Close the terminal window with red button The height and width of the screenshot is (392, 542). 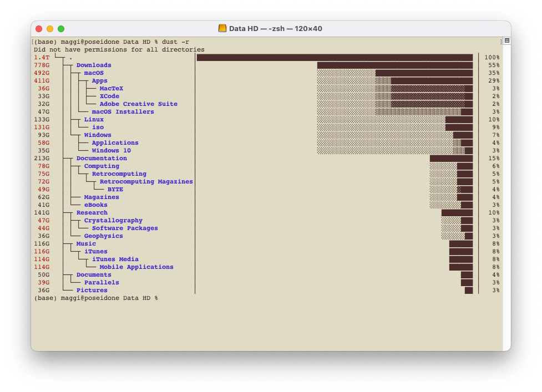coord(39,29)
